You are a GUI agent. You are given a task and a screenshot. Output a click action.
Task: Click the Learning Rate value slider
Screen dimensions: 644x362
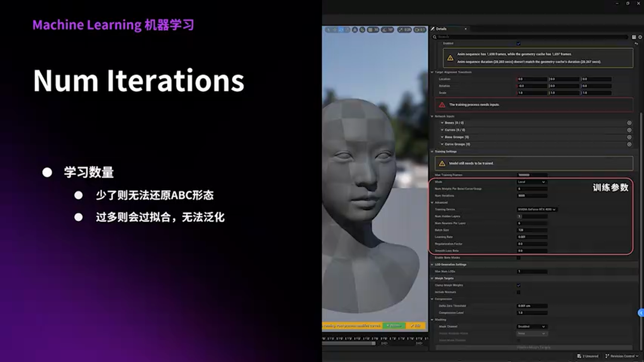(532, 236)
